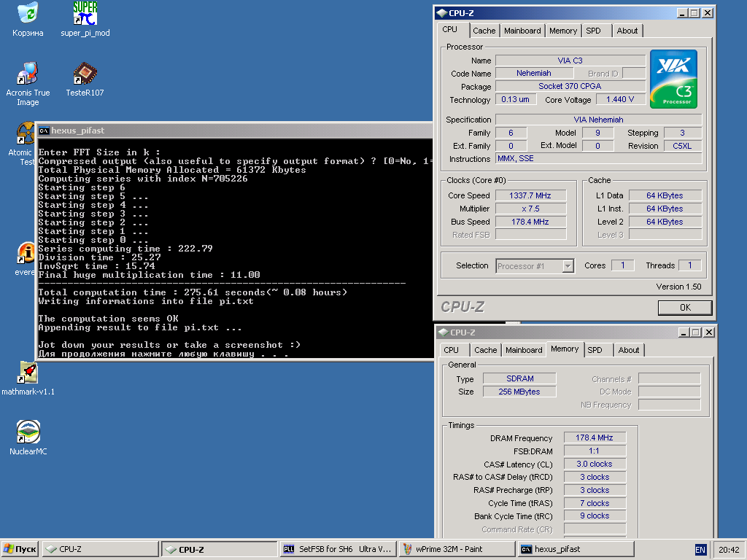Screen dimensions: 747x560
Task: Open Cache tab in lower CPU-Z window
Action: click(485, 350)
